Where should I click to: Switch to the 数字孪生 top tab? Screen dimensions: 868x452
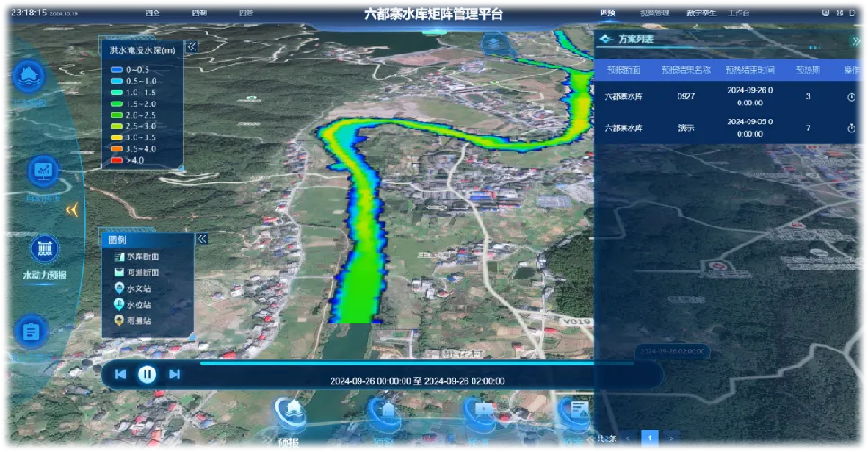pyautogui.click(x=702, y=13)
